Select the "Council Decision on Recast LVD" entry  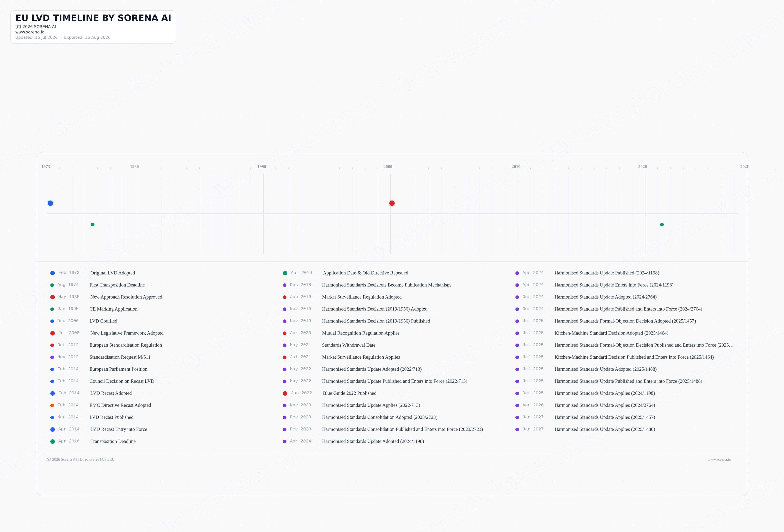[122, 381]
